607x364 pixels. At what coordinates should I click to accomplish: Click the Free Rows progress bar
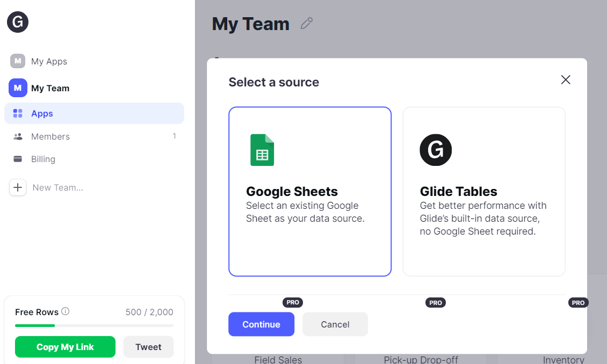[94, 325]
